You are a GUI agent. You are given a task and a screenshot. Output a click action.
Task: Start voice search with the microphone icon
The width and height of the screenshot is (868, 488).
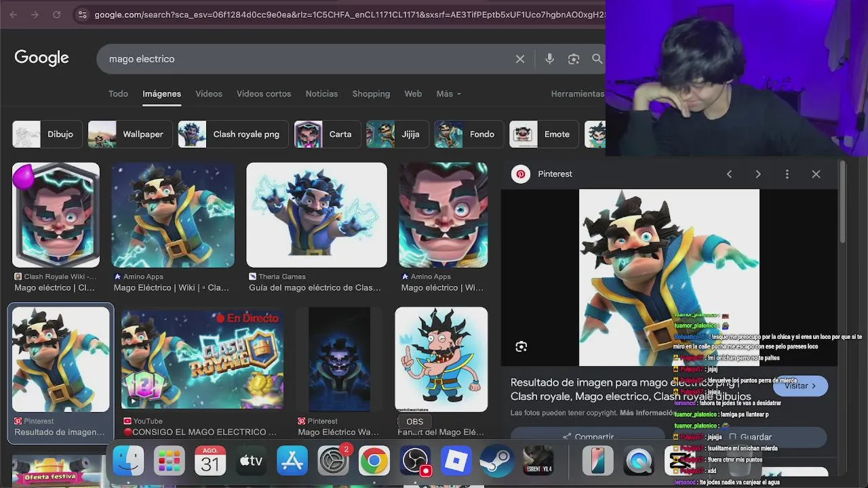pyautogui.click(x=549, y=59)
